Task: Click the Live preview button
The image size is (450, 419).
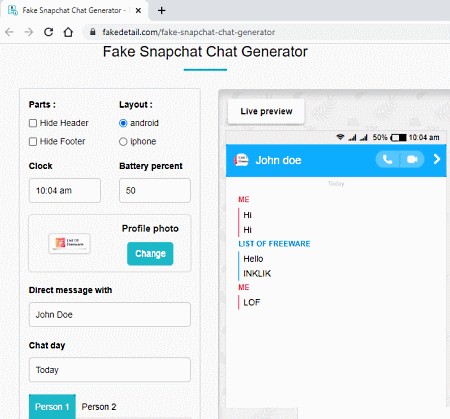Action: pos(266,111)
